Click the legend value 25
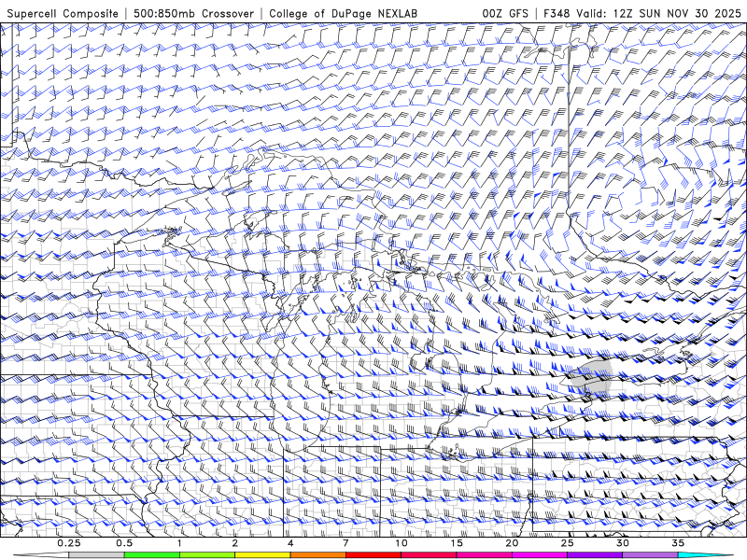747x560 pixels. [x=567, y=543]
